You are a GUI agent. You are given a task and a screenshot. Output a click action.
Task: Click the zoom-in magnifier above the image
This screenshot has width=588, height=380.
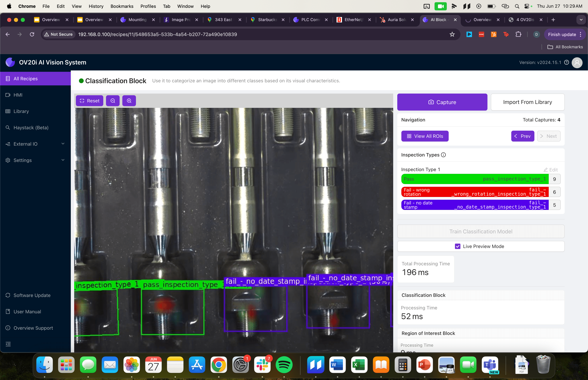129,100
